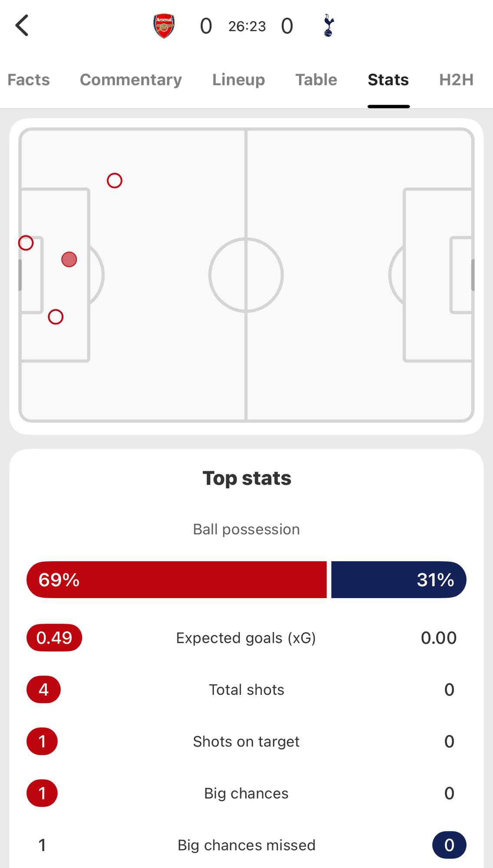493x868 pixels.
Task: Tap the shot marker outside the penalty box
Action: pyautogui.click(x=115, y=181)
